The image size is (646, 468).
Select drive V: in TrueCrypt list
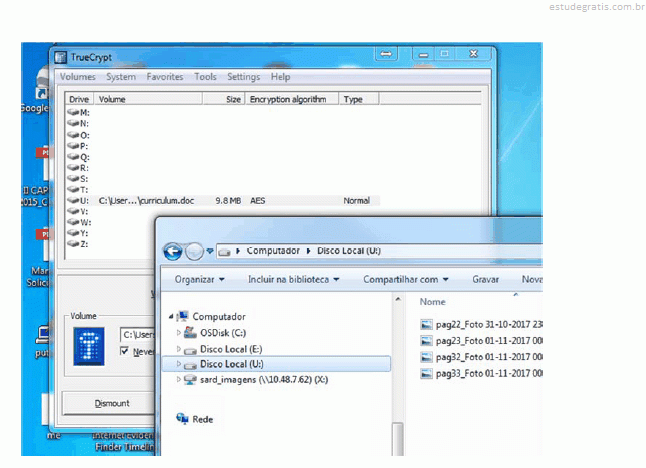(x=79, y=211)
